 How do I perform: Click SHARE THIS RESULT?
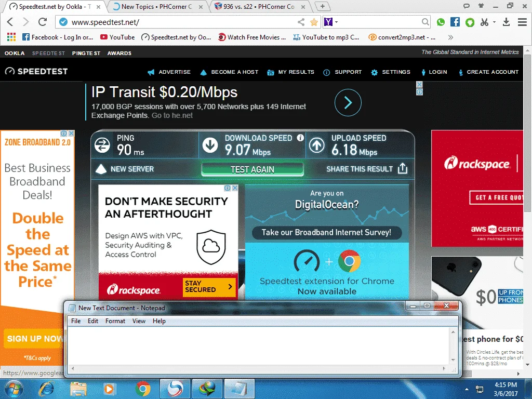367,169
